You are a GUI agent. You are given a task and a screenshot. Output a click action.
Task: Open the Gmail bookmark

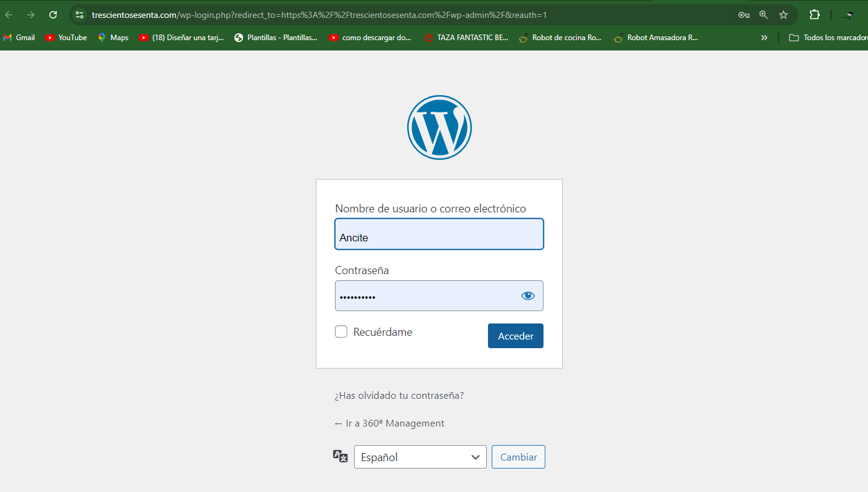[19, 38]
